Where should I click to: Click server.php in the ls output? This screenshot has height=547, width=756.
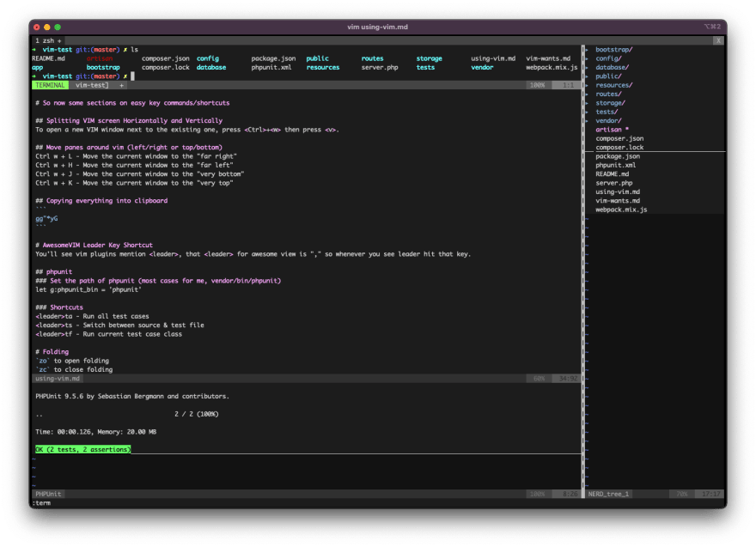380,68
